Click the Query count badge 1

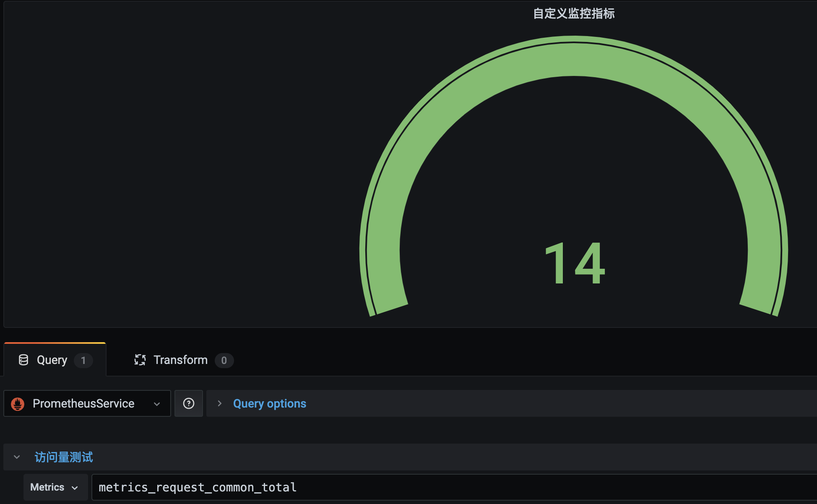[83, 360]
